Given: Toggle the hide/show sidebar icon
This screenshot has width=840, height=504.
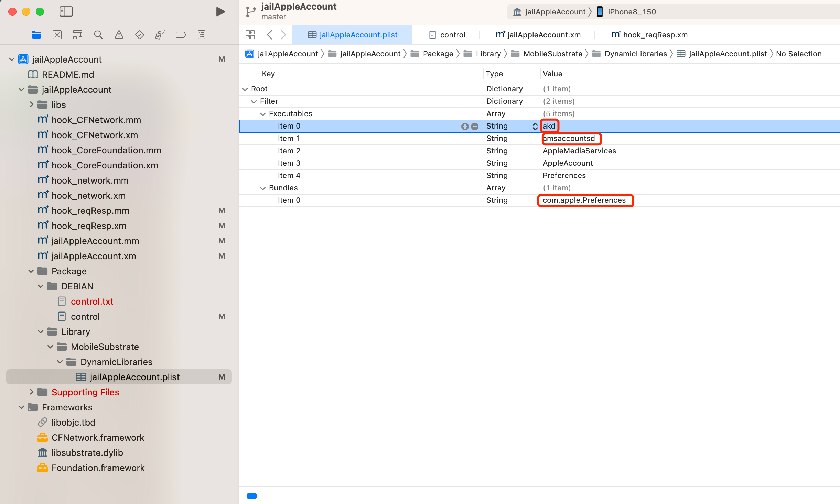Looking at the screenshot, I should [66, 11].
